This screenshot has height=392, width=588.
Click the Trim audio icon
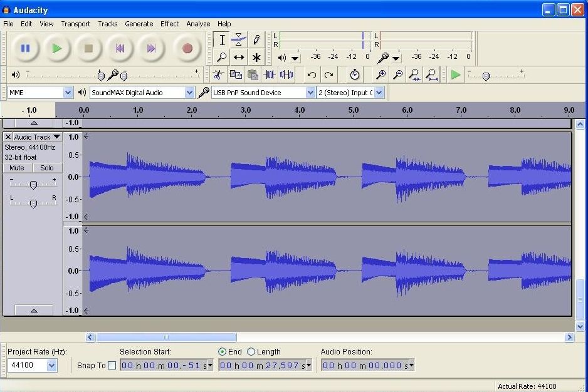click(x=270, y=75)
